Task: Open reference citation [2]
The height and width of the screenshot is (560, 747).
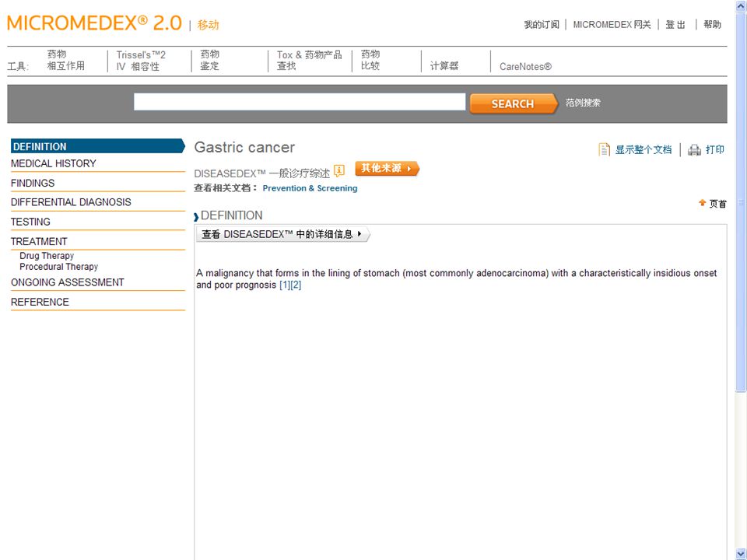Action: tap(296, 285)
